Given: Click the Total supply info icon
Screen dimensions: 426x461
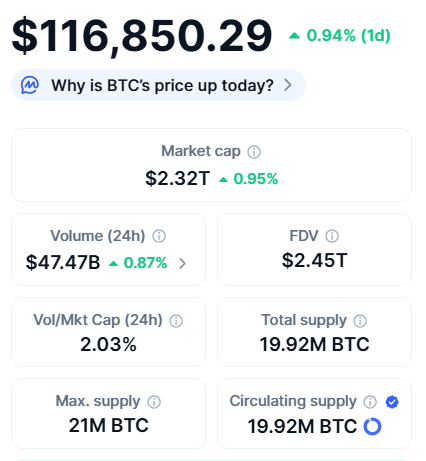Looking at the screenshot, I should (360, 321).
